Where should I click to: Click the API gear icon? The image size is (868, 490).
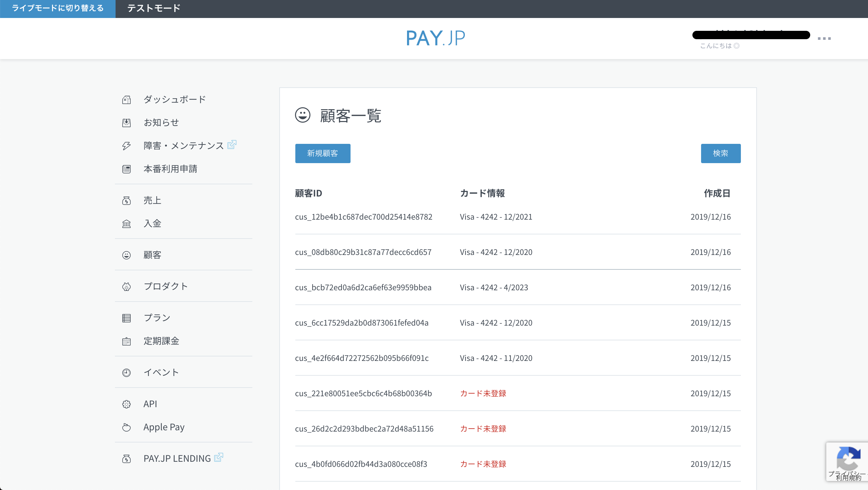126,404
